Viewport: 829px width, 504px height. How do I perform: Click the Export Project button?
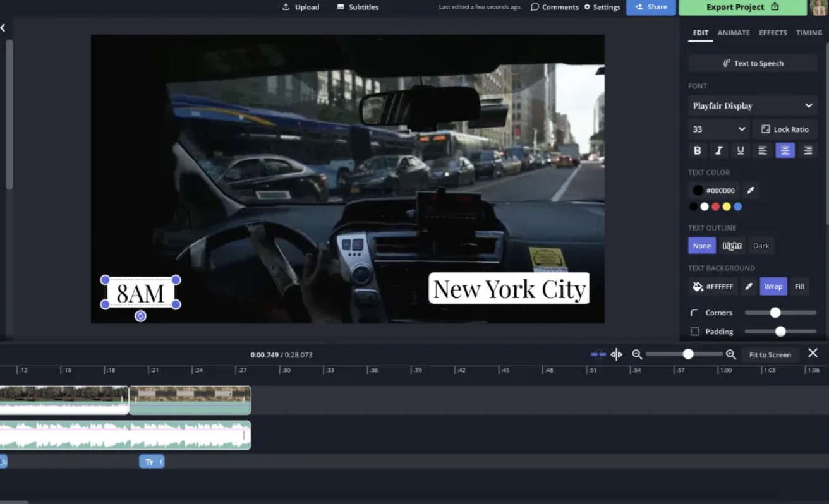738,7
